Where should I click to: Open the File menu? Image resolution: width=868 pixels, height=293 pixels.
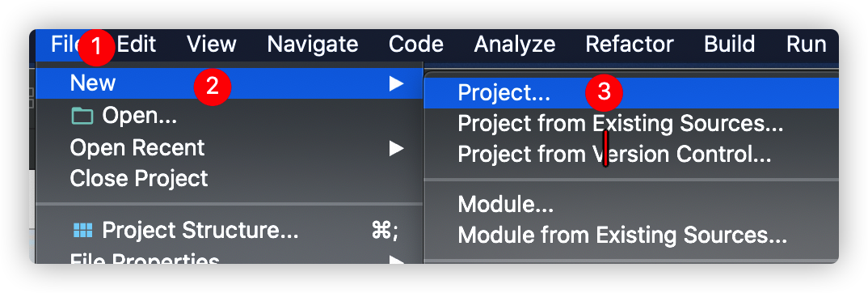coord(66,45)
